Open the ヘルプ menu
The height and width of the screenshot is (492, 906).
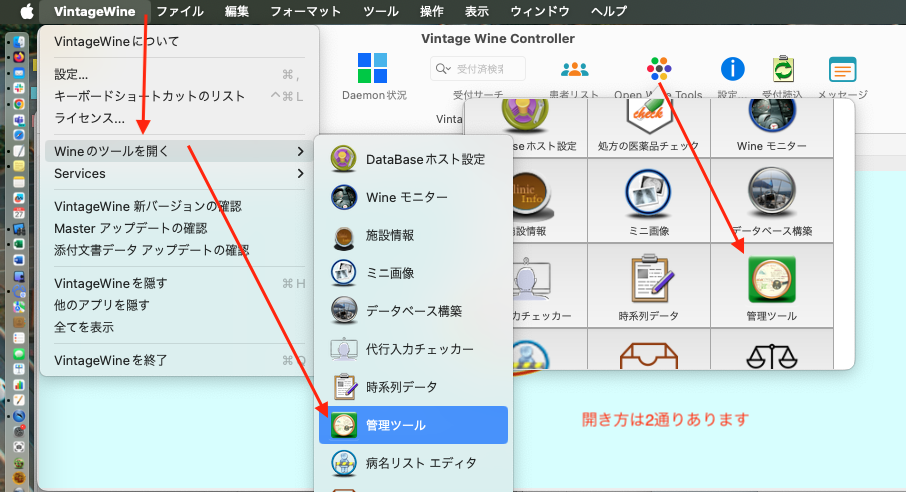(609, 11)
